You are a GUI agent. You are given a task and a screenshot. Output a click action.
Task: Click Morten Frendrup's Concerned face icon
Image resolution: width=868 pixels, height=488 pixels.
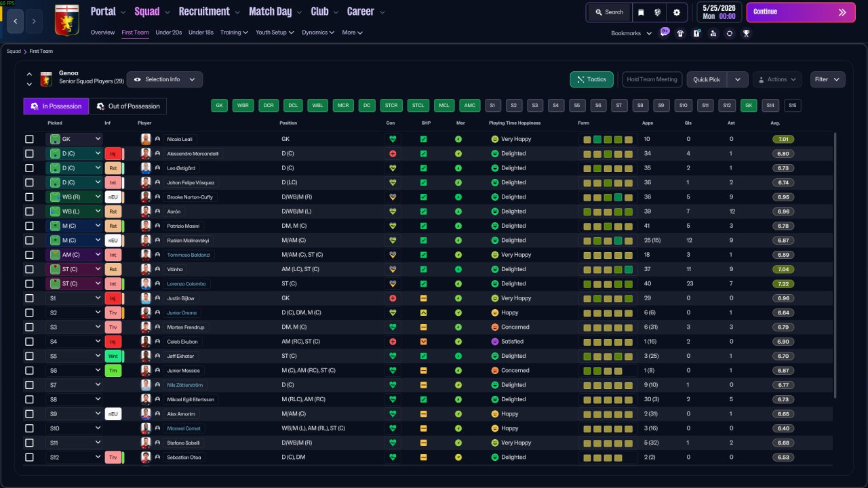(495, 327)
